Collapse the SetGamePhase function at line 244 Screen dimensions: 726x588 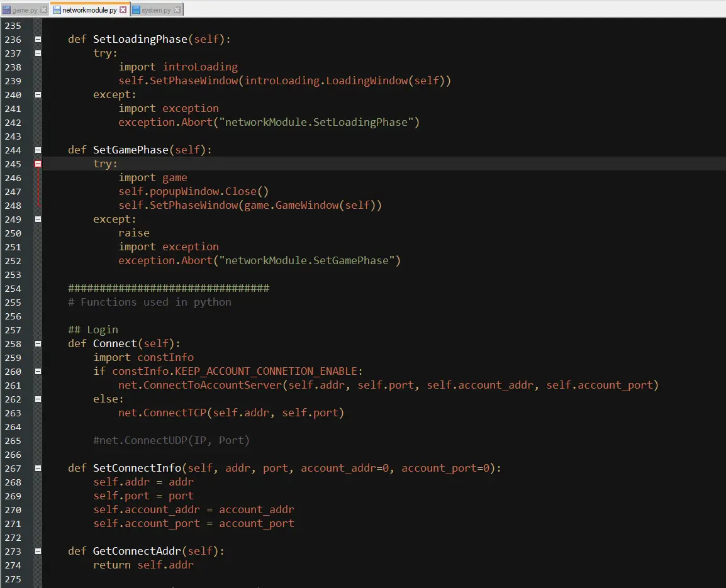(x=38, y=150)
